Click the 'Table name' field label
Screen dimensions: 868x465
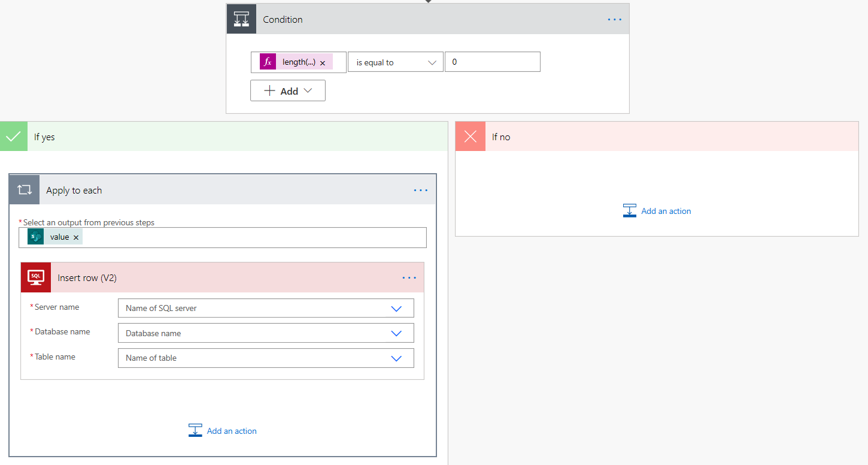click(x=55, y=357)
